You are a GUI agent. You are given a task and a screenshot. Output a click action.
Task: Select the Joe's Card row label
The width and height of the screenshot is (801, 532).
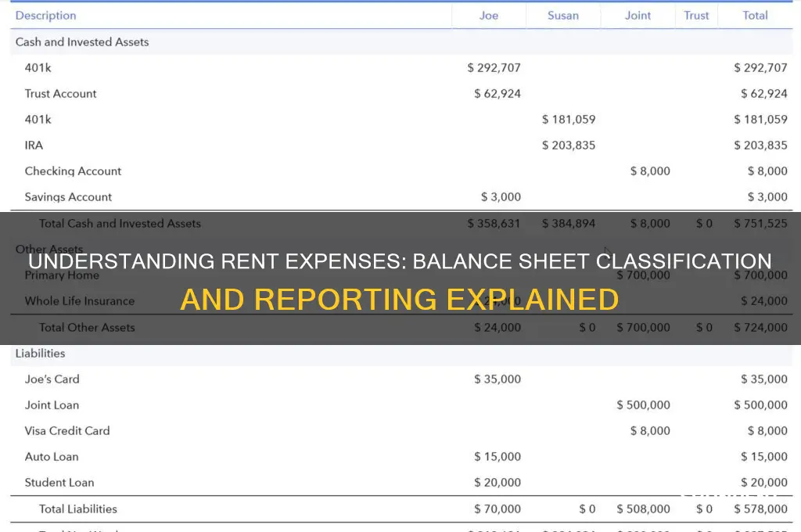click(x=52, y=379)
